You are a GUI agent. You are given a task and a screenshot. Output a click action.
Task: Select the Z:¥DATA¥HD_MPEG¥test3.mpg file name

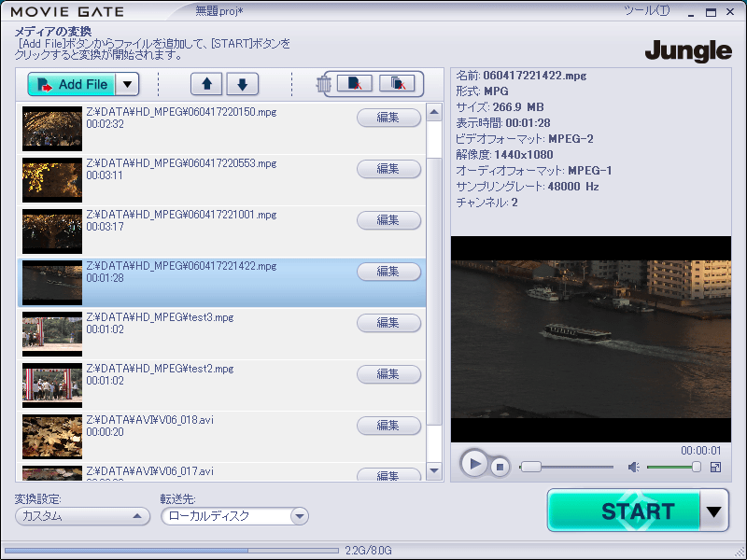tap(160, 317)
